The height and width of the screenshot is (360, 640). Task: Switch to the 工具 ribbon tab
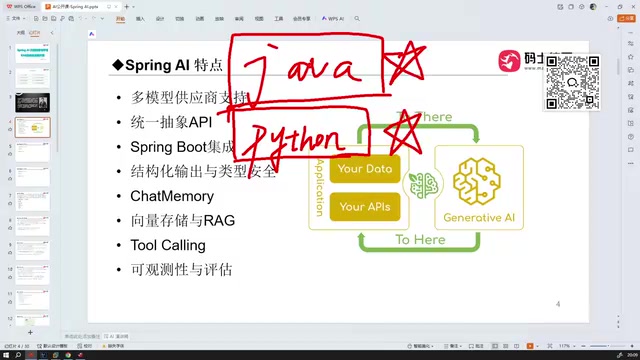(x=278, y=19)
